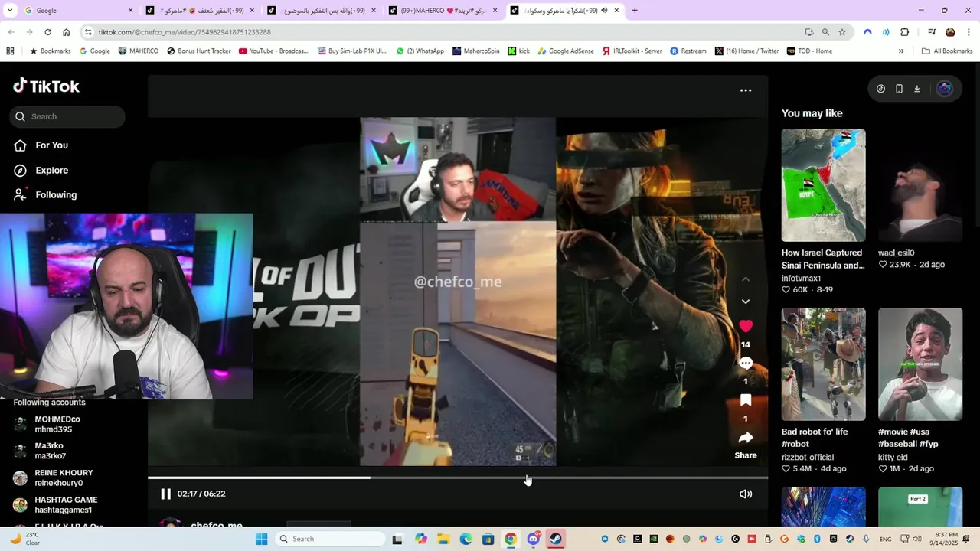The image size is (980, 551).
Task: Open the Bonus Hunt Tracker bookmark
Action: (198, 51)
